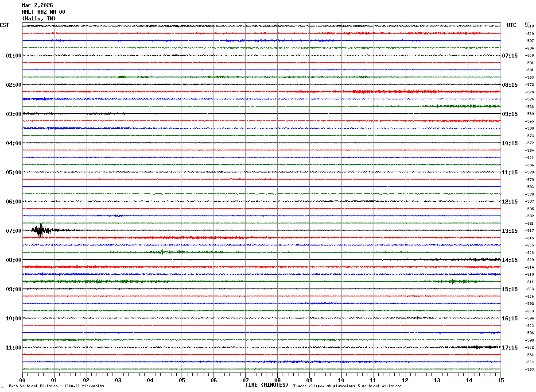
Task: Select the 08:00 CST time label
Action: click(x=14, y=260)
